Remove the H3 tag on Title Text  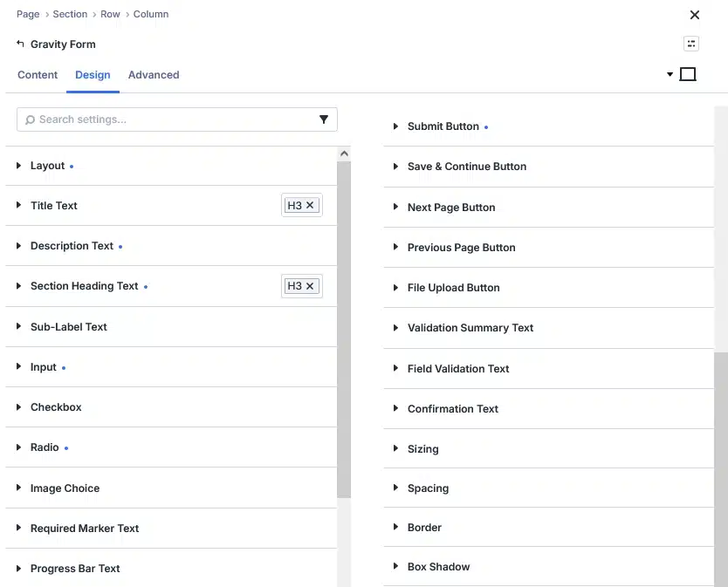pos(310,205)
